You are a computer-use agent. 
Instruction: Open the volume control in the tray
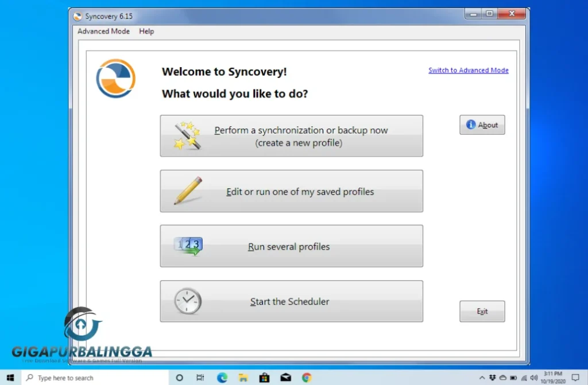coord(534,378)
